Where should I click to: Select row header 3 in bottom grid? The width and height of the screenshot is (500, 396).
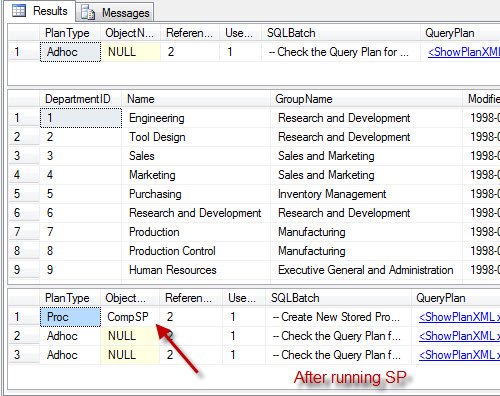tap(23, 355)
